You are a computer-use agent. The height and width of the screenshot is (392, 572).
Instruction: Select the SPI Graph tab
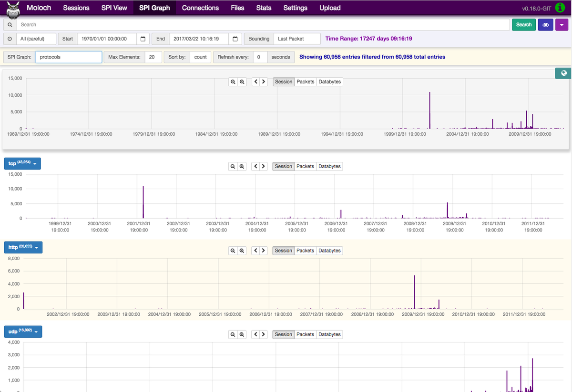click(155, 8)
